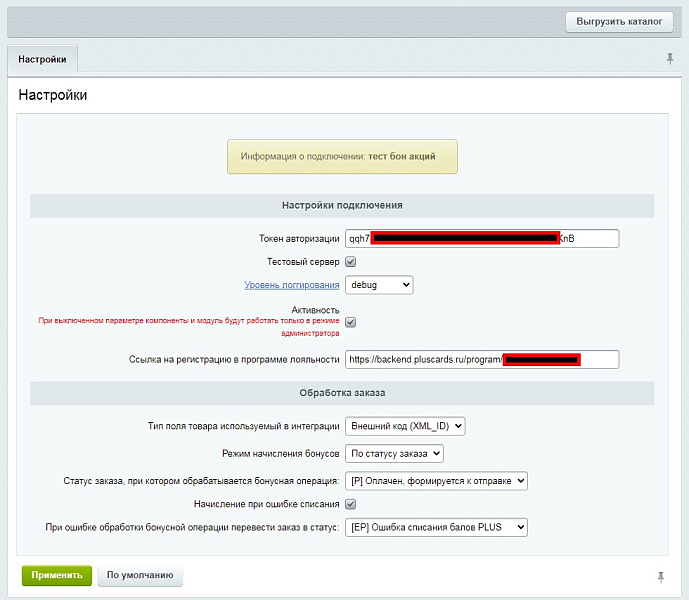Uncheck Начисление при ошибке списания
The width and height of the screenshot is (689, 600).
(x=351, y=504)
